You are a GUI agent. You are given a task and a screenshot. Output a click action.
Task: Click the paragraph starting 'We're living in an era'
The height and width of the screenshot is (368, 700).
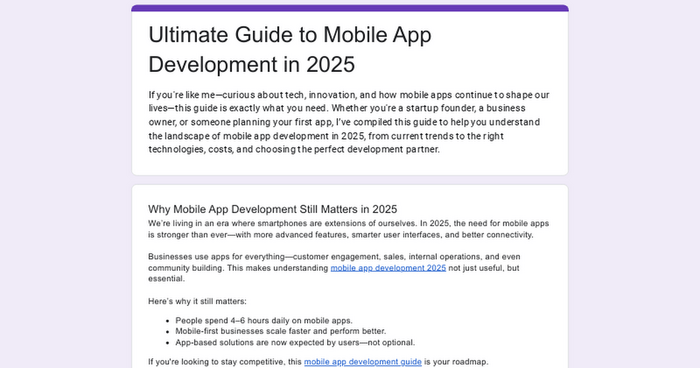click(349, 229)
